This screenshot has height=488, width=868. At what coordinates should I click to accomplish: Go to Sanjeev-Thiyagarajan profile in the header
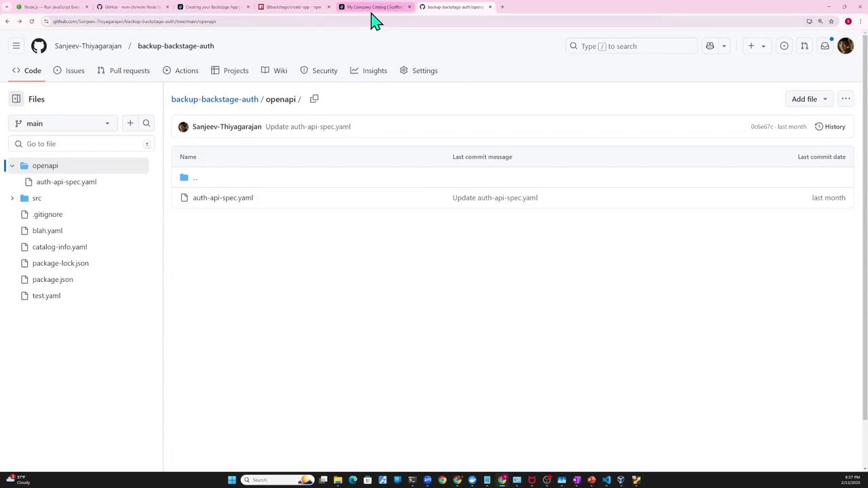88,46
